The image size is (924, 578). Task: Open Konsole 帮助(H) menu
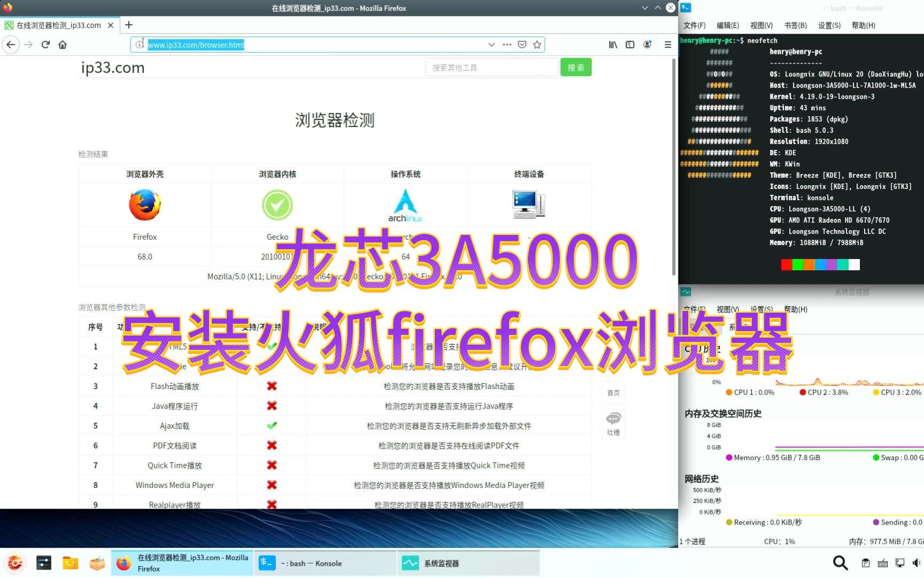[x=864, y=25]
